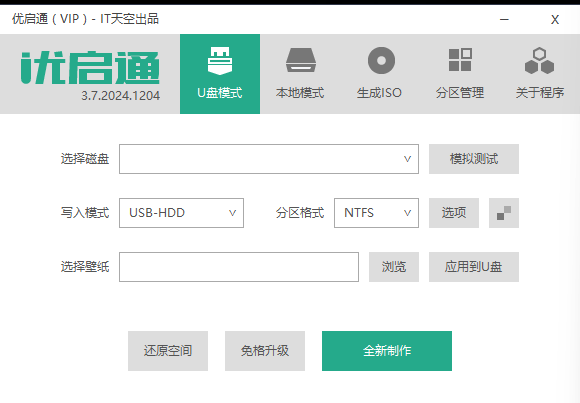Select the 生成ISO tab
Screen dimensions: 580x403
pyautogui.click(x=380, y=74)
